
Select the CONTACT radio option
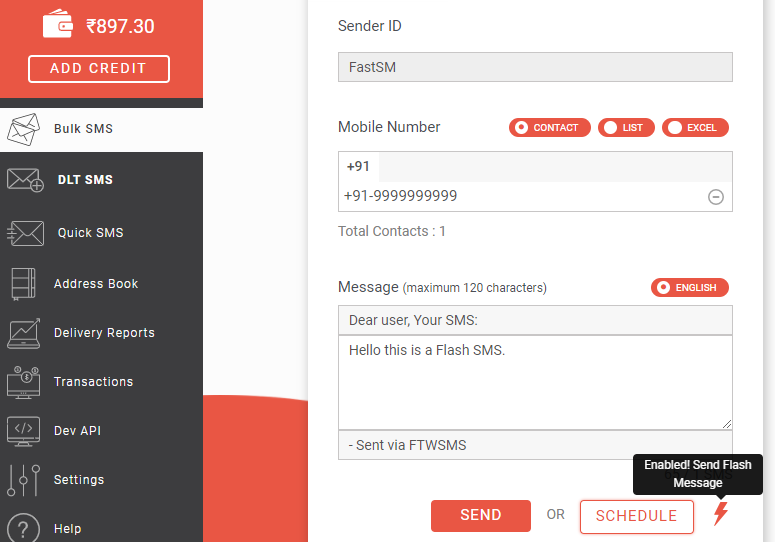[x=550, y=127]
